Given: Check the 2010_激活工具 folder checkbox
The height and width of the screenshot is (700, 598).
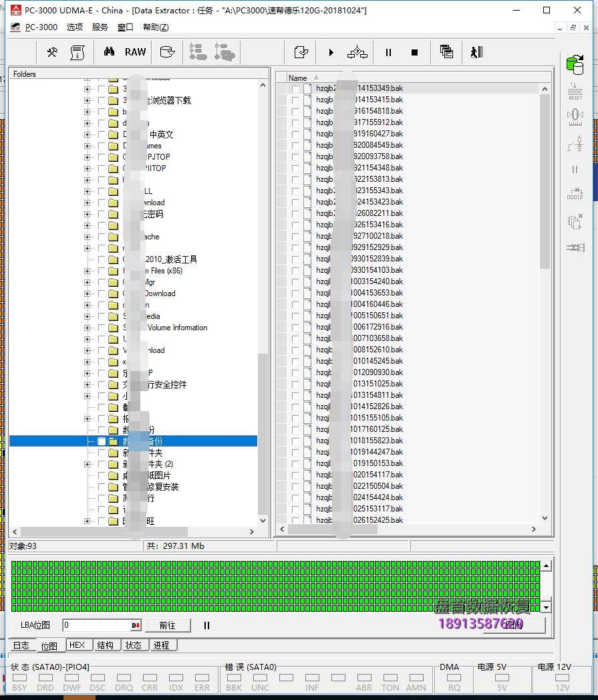Looking at the screenshot, I should tap(102, 259).
